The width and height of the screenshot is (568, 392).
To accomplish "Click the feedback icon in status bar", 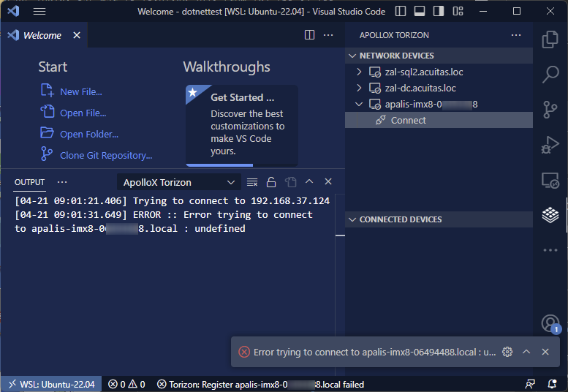I will pyautogui.click(x=530, y=384).
